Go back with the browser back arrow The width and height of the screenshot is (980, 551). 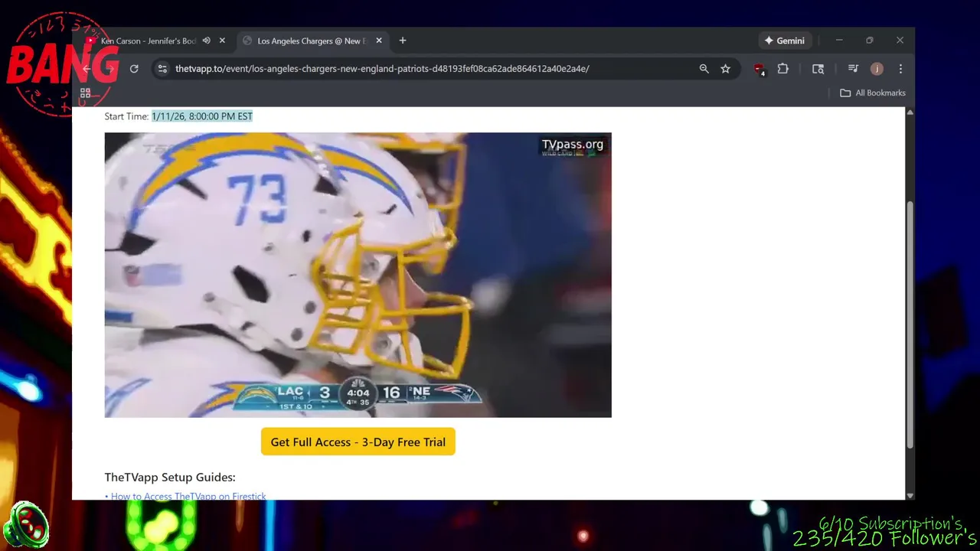(87, 69)
